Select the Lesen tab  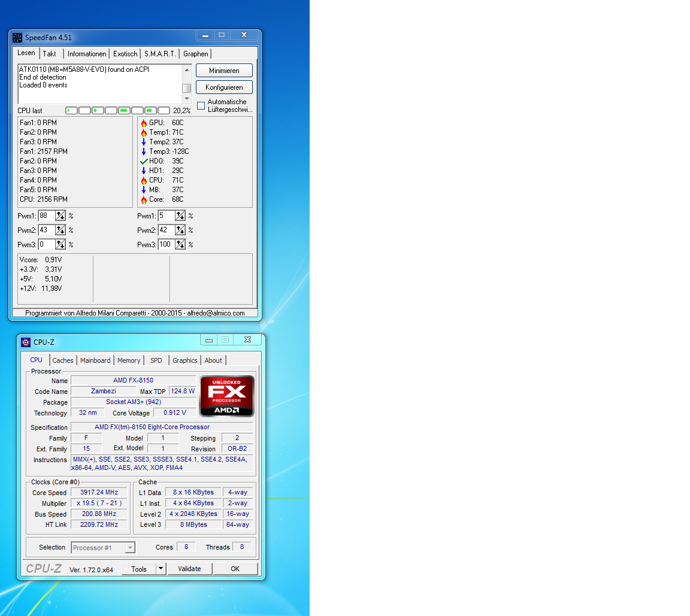coord(26,53)
